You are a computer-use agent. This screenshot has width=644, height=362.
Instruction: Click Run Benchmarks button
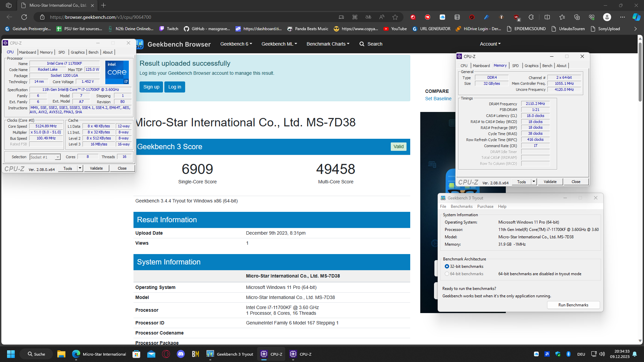click(573, 305)
